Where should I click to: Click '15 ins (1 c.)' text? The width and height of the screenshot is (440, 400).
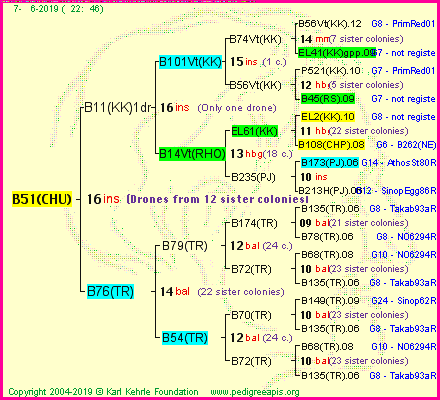click(258, 62)
